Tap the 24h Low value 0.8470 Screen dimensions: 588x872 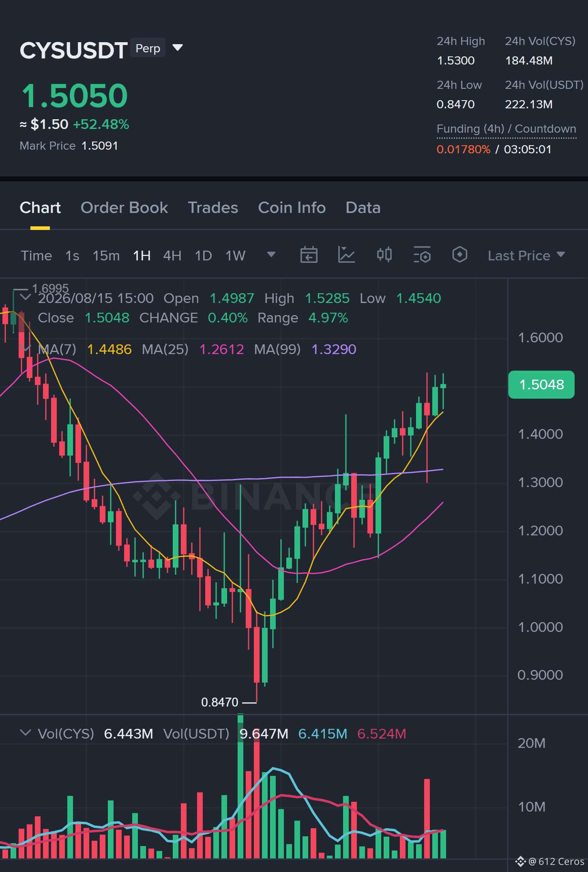point(456,104)
